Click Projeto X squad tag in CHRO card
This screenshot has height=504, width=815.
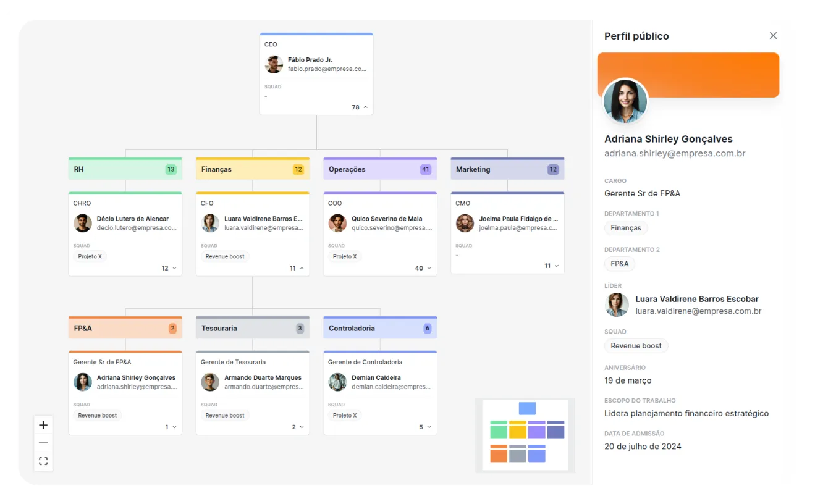click(x=90, y=256)
